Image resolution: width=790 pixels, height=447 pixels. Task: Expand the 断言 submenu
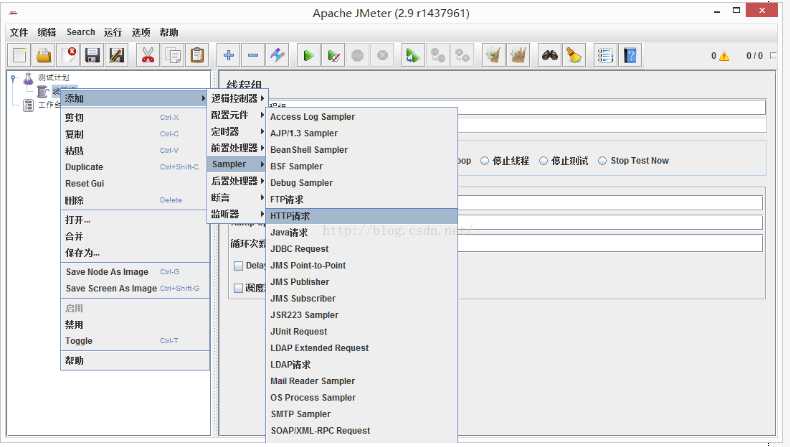point(237,198)
